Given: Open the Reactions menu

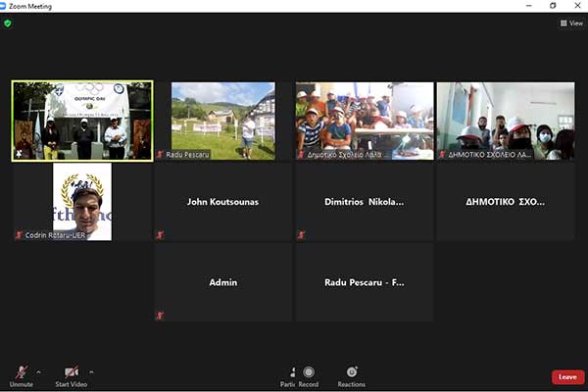Looking at the screenshot, I should [x=352, y=374].
